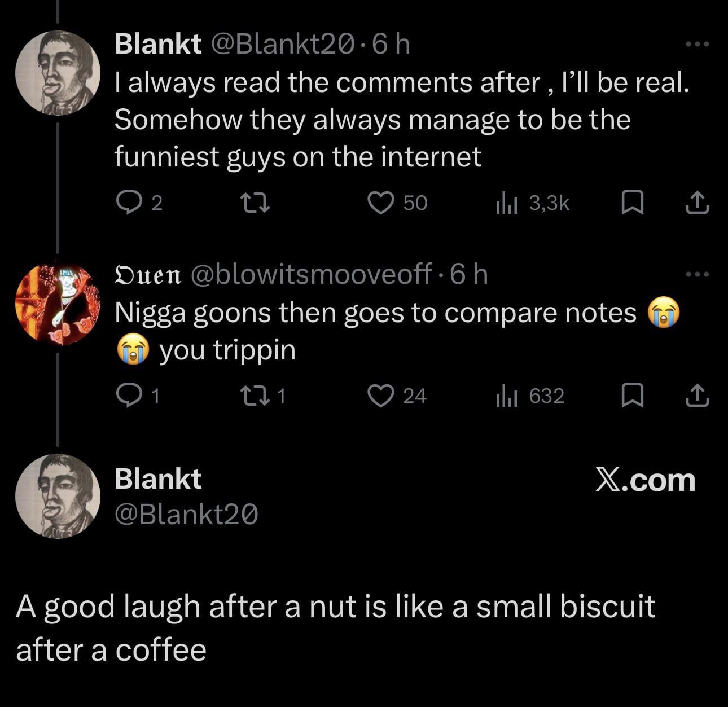Share the blowitsmooveoff reply
The height and width of the screenshot is (707, 728).
pos(697,396)
